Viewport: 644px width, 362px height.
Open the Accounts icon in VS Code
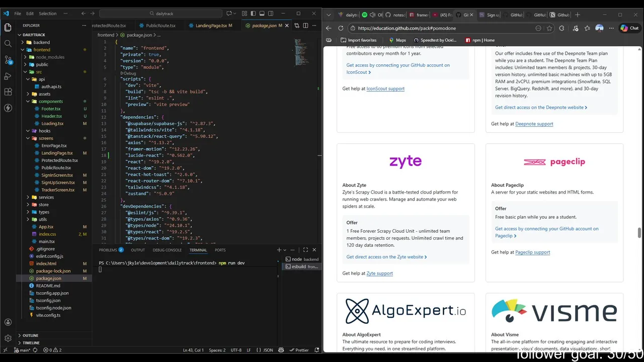tap(8, 322)
